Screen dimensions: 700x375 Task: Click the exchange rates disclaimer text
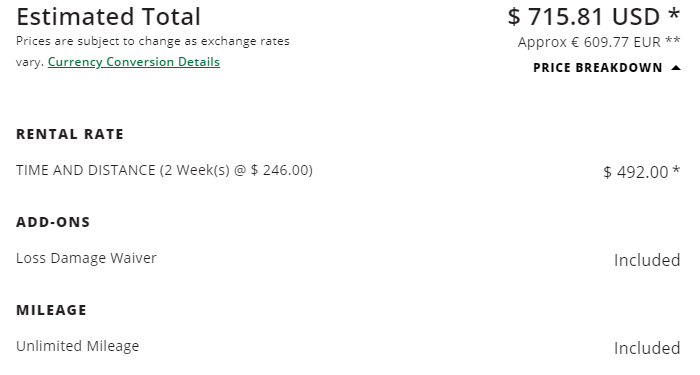coord(153,51)
